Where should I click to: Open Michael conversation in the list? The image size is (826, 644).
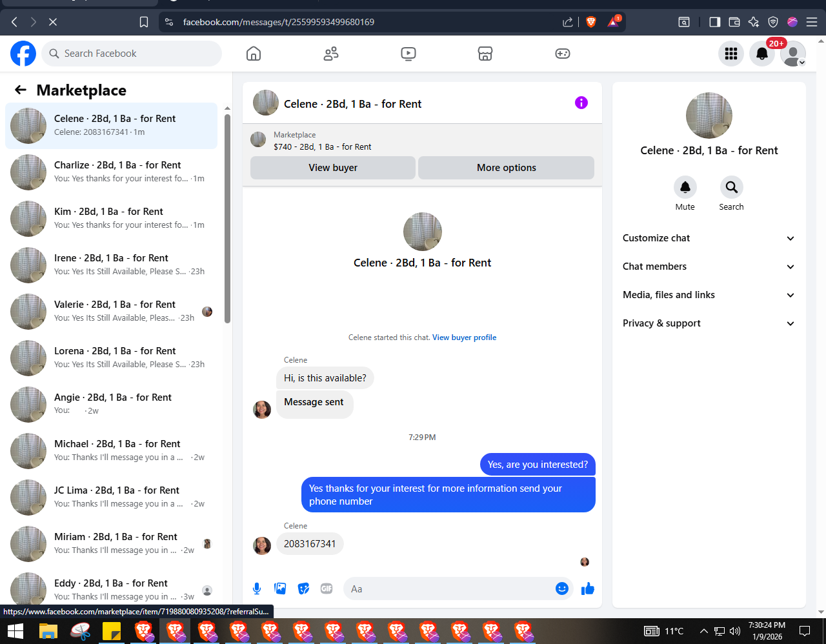112,451
